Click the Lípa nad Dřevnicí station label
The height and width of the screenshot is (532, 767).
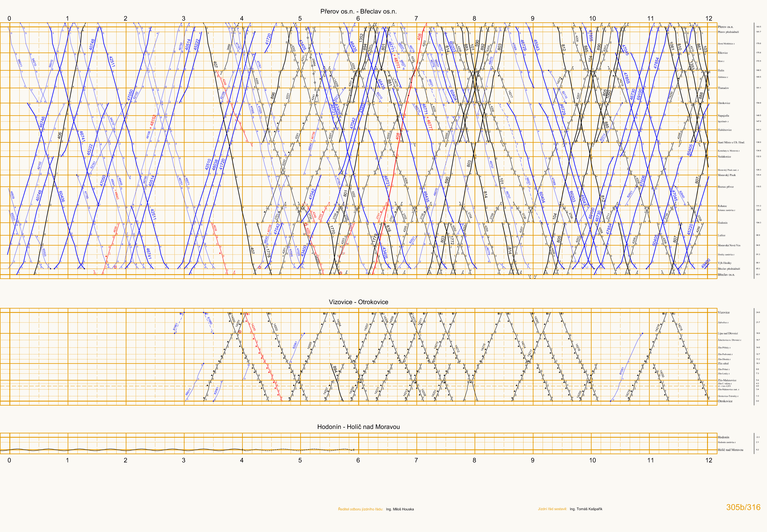tap(728, 333)
